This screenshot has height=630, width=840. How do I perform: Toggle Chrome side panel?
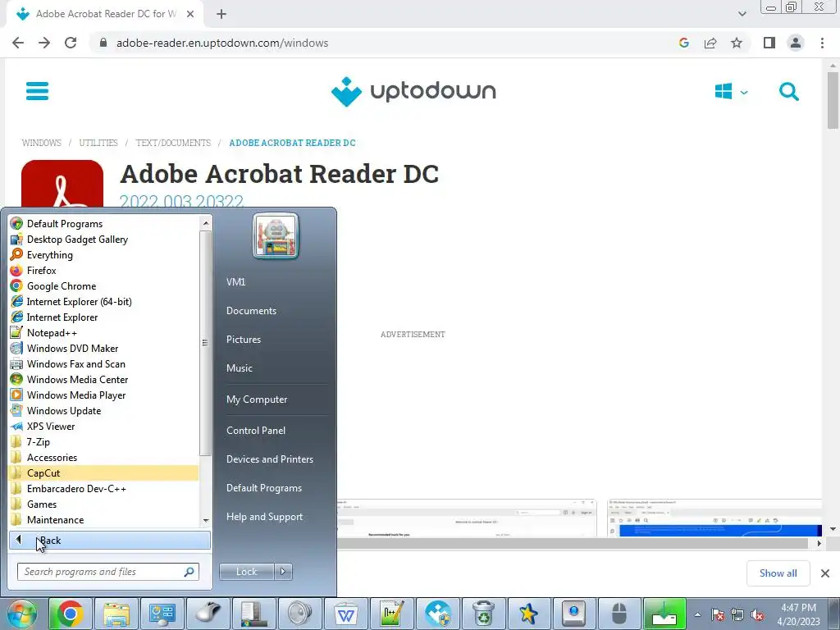click(769, 43)
